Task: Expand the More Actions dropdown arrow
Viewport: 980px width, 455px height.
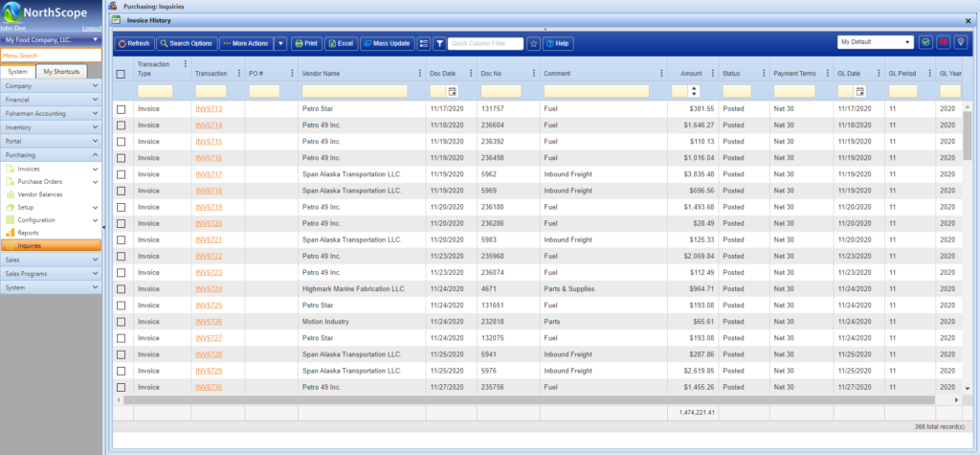Action: click(280, 43)
